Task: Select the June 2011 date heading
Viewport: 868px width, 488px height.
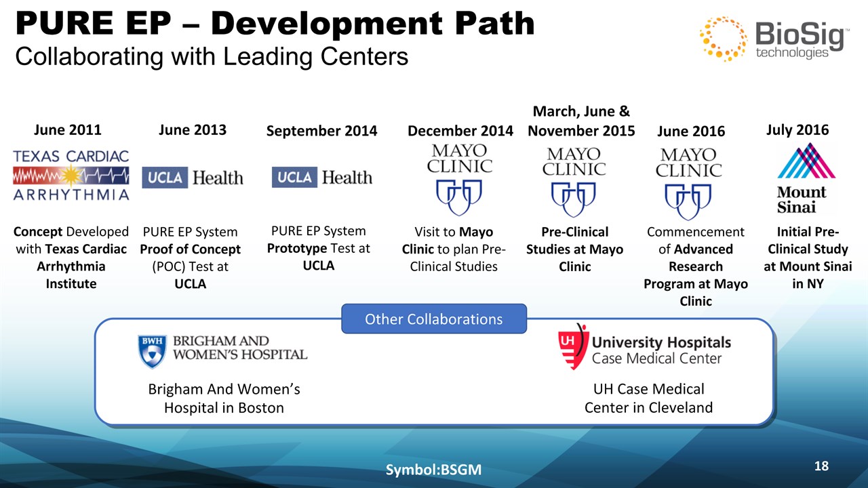Action: tap(67, 129)
